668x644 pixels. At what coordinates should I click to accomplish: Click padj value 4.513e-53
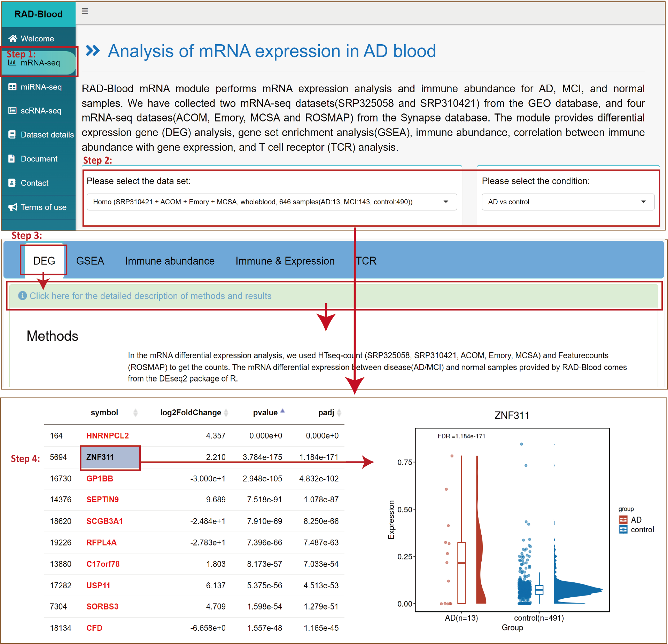point(321,586)
